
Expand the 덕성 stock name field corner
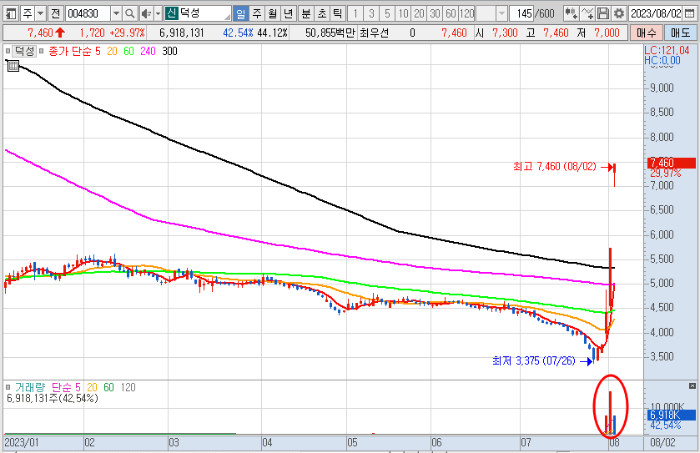tap(227, 17)
